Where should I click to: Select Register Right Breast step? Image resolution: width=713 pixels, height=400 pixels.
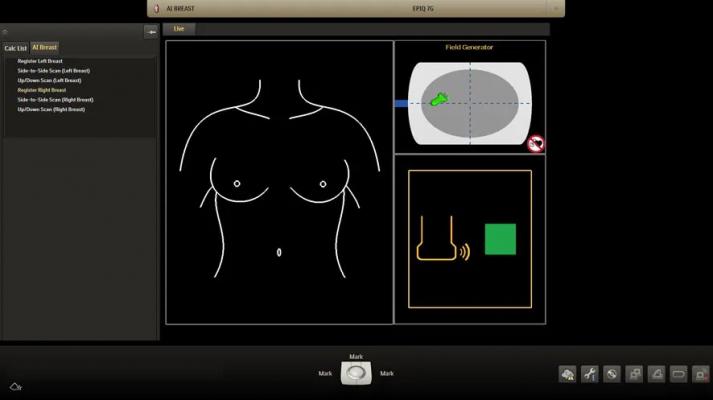(x=41, y=90)
